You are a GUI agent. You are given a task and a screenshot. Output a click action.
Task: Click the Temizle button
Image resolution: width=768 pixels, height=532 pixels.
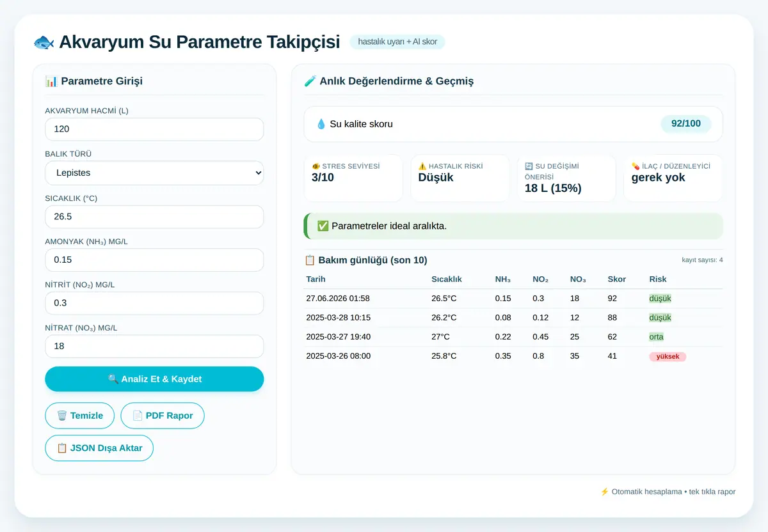(x=79, y=416)
